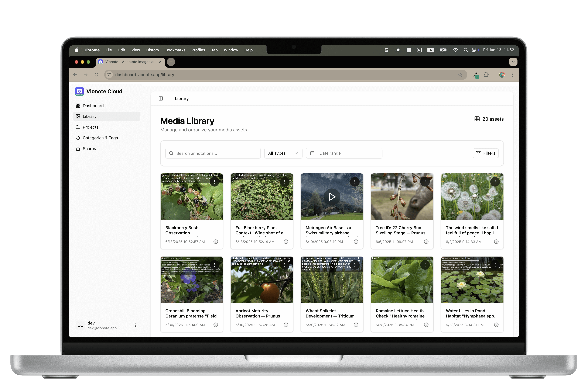Open three-dot menu on Romaine Lettuce card
588x382 pixels.
coord(425,265)
